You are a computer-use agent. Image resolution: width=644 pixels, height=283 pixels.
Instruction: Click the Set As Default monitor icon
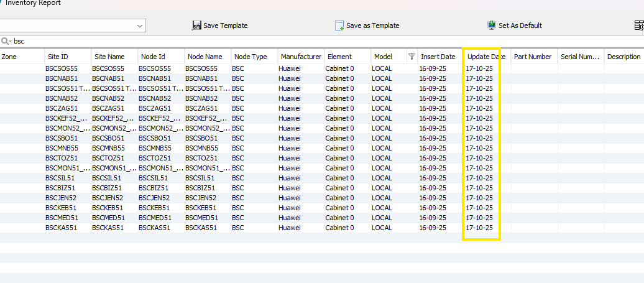point(492,26)
